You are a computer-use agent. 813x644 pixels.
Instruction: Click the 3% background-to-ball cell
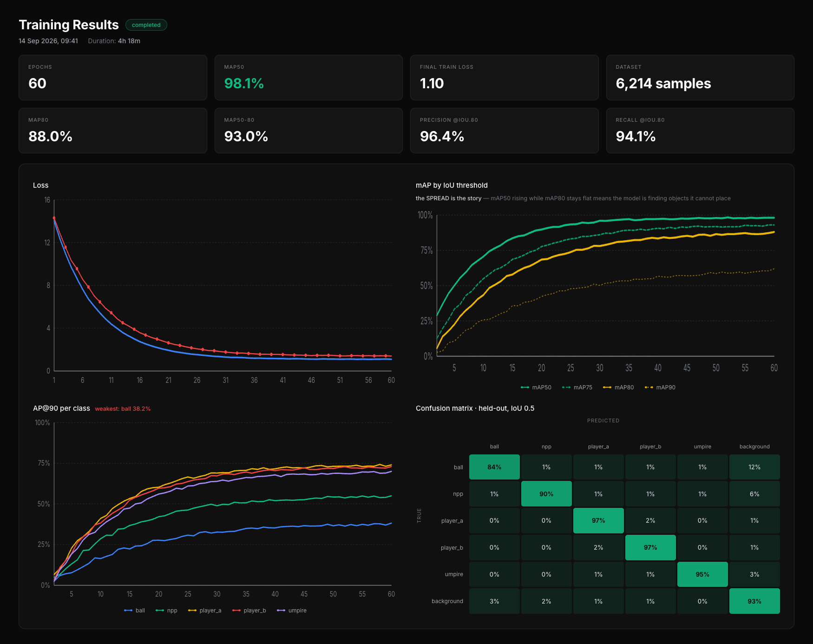(x=494, y=601)
